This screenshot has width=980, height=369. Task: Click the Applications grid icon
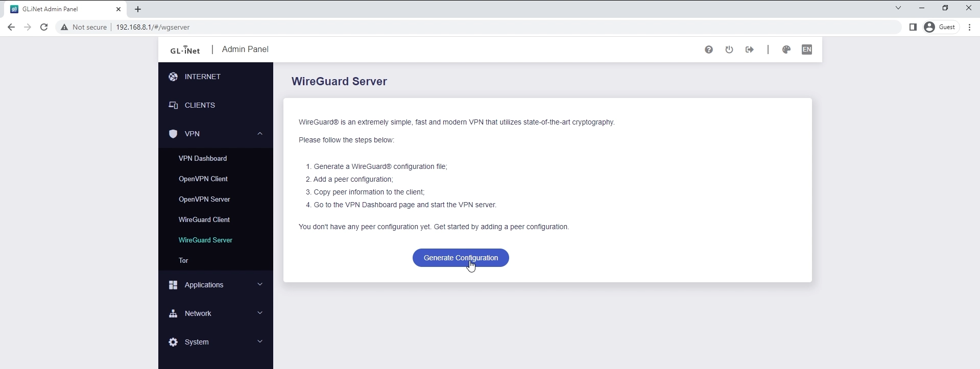coord(173,285)
